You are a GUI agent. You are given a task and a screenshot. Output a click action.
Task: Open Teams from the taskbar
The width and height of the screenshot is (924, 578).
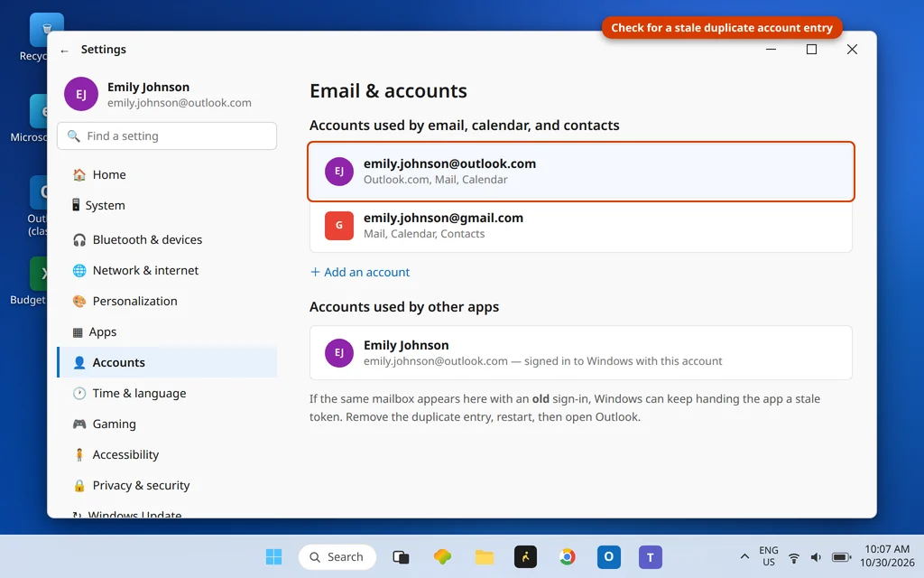click(651, 556)
